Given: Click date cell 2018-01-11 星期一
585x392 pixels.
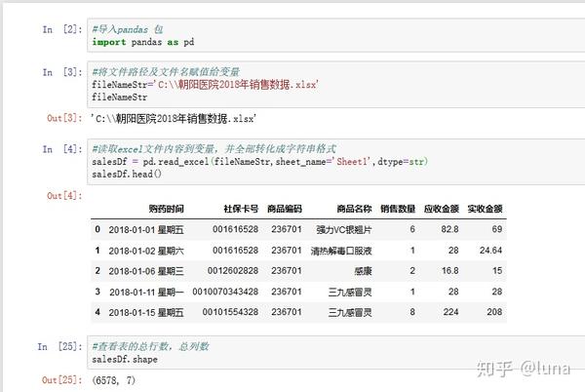Looking at the screenshot, I should (x=146, y=292).
